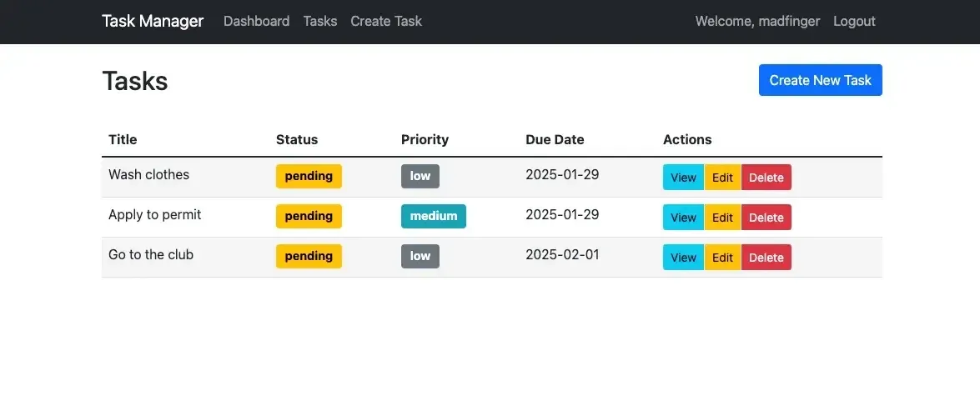Delete the Go to the club task
980x416 pixels.
[x=766, y=258]
